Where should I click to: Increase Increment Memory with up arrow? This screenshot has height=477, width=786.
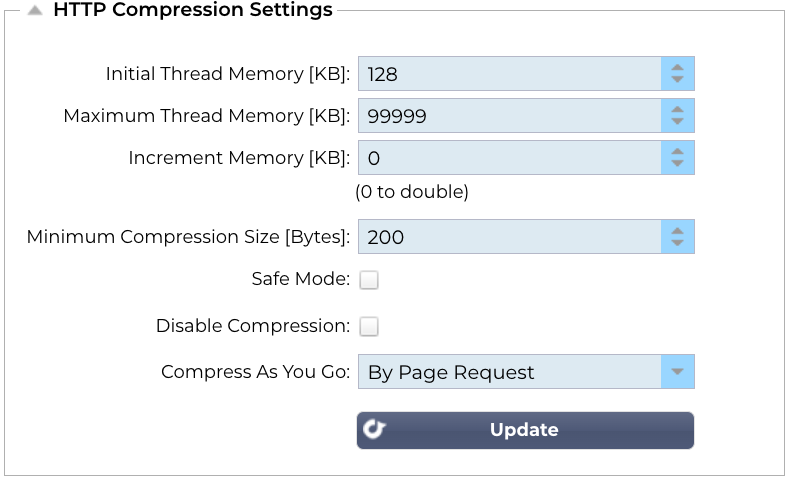point(677,152)
